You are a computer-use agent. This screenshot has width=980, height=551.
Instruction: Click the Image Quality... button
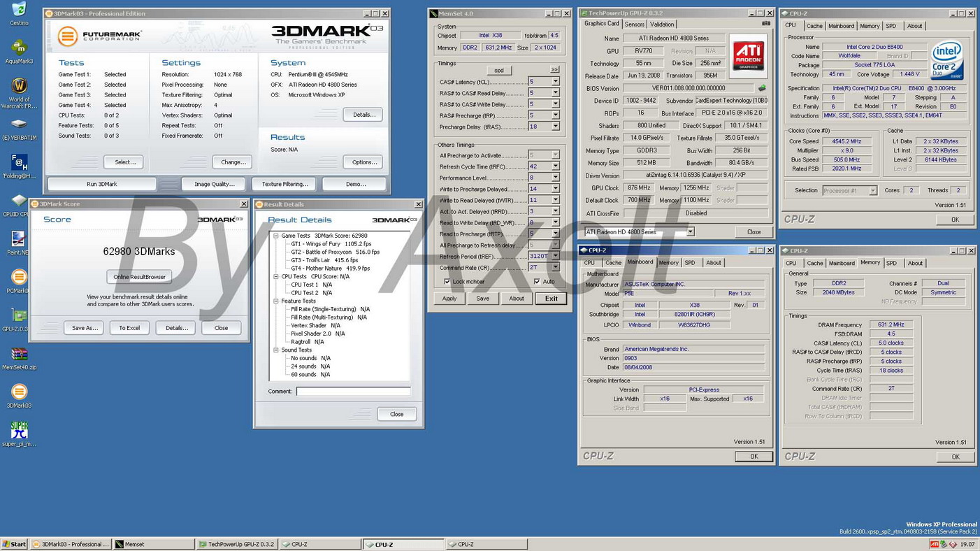coord(215,184)
